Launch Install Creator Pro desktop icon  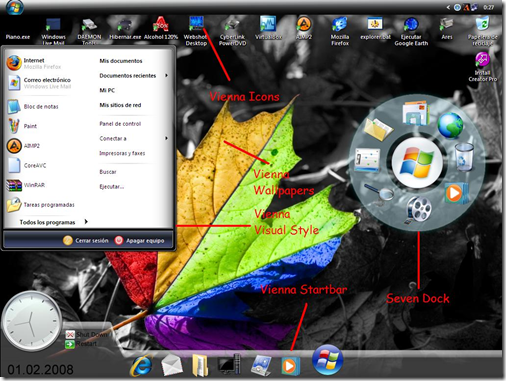point(482,67)
